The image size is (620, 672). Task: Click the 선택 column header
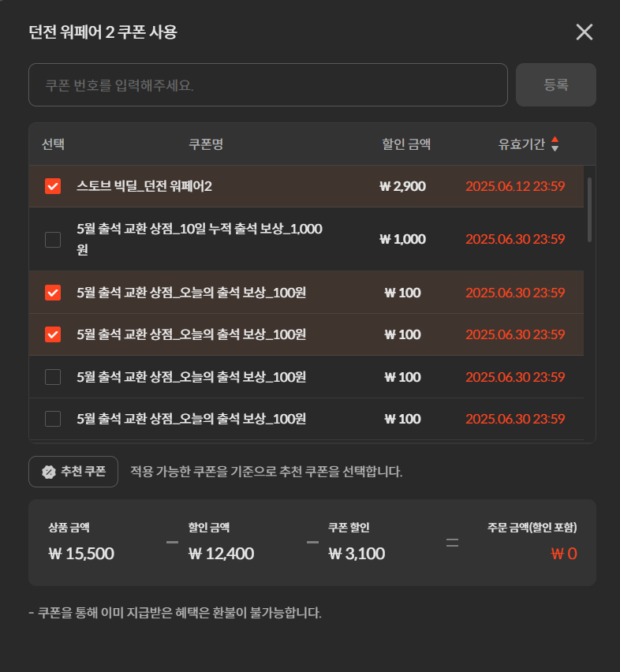(53, 144)
